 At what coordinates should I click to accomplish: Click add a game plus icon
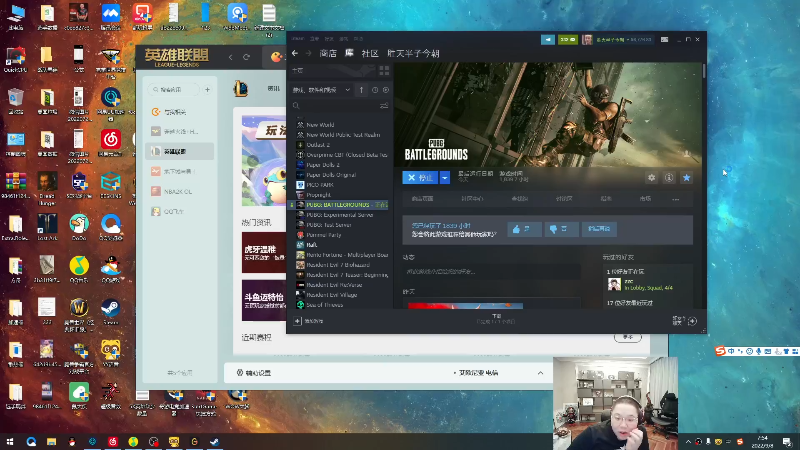click(297, 321)
